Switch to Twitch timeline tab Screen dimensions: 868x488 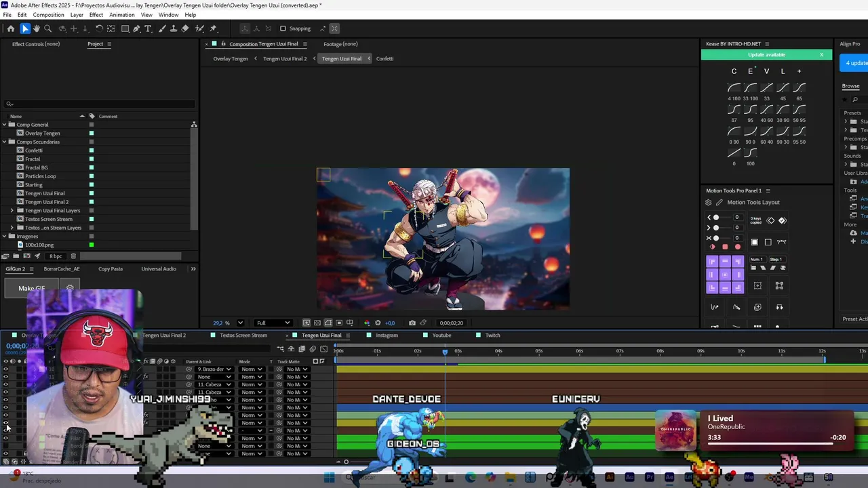tap(492, 335)
